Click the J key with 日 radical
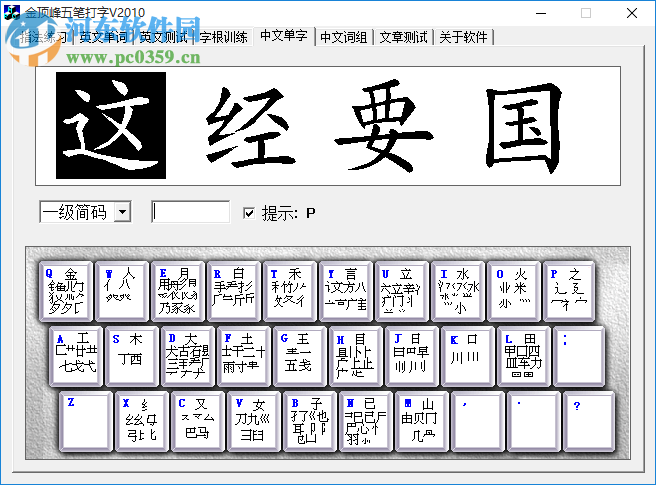The image size is (656, 485). click(x=413, y=356)
